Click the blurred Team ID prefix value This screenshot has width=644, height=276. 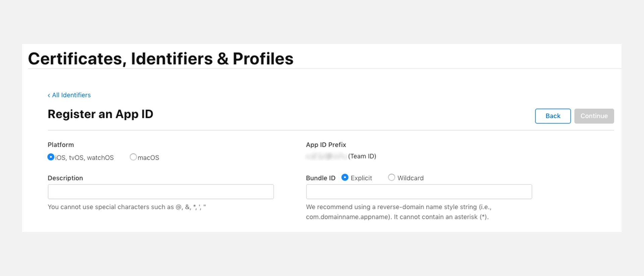pos(326,156)
